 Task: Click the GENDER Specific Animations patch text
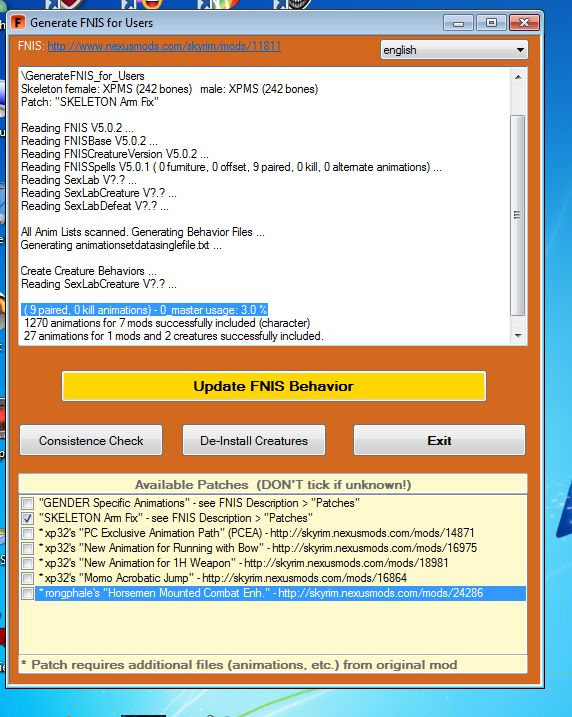click(199, 503)
